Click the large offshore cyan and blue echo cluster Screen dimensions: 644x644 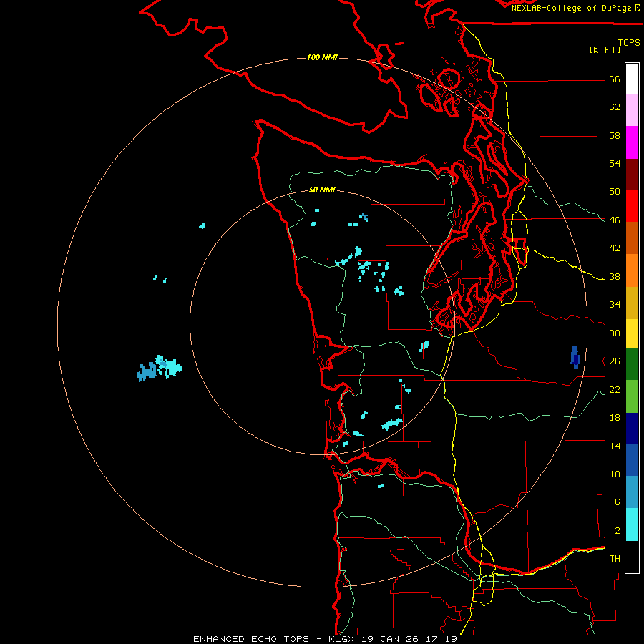160,368
